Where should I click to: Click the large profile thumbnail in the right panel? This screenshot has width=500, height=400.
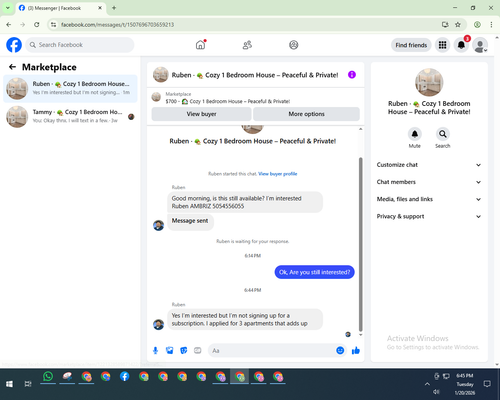429,82
